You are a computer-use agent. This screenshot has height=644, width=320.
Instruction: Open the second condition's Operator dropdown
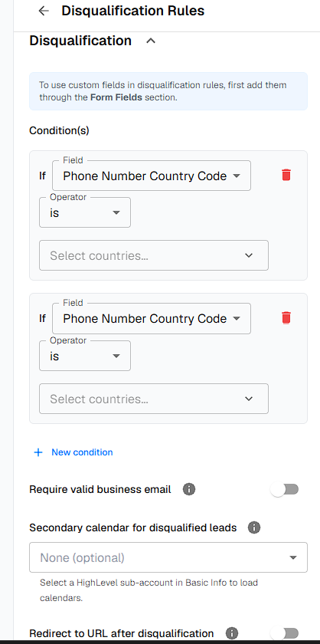coord(85,356)
